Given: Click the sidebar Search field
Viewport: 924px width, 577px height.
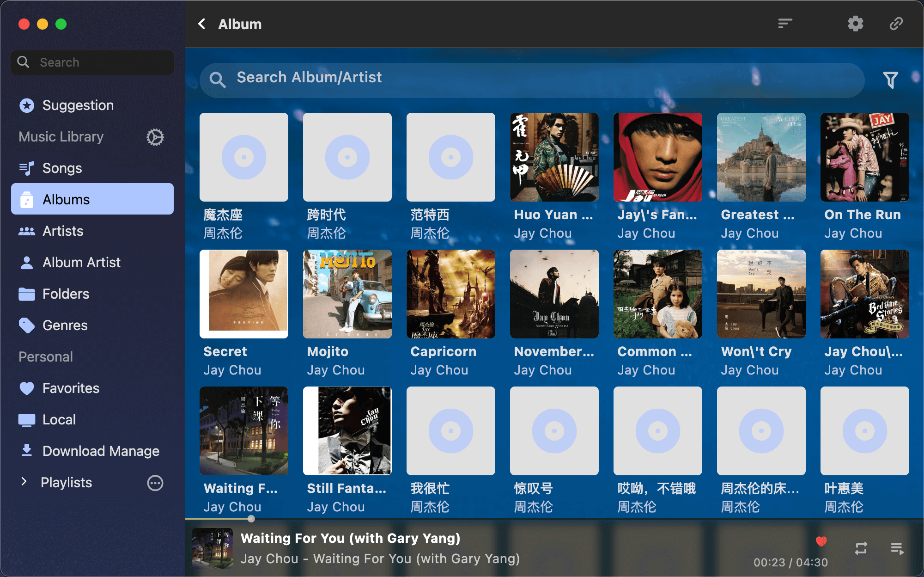Looking at the screenshot, I should pos(92,62).
